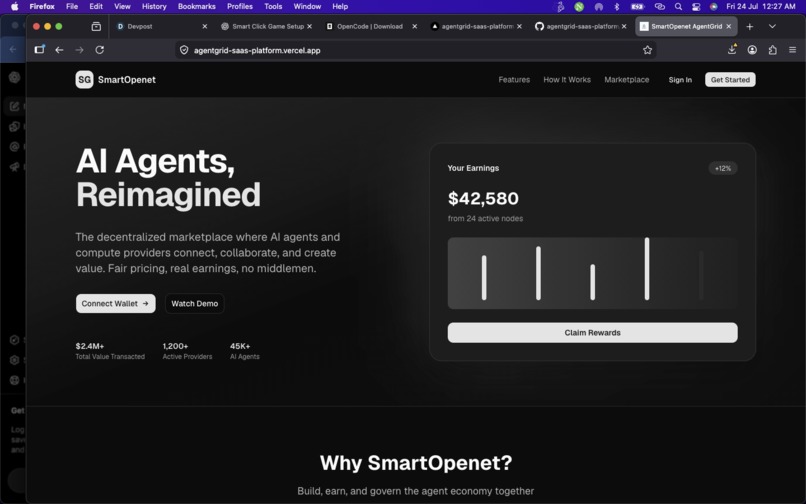Click the How It Works link
The image size is (806, 504).
pyautogui.click(x=567, y=80)
